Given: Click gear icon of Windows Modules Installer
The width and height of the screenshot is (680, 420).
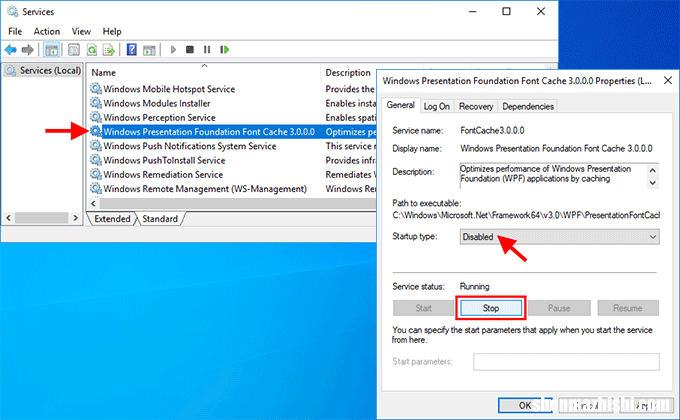Looking at the screenshot, I should pyautogui.click(x=96, y=103).
